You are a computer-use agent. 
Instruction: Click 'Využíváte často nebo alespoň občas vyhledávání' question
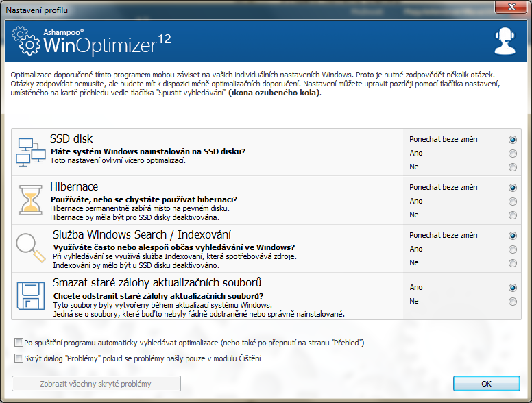tap(174, 247)
